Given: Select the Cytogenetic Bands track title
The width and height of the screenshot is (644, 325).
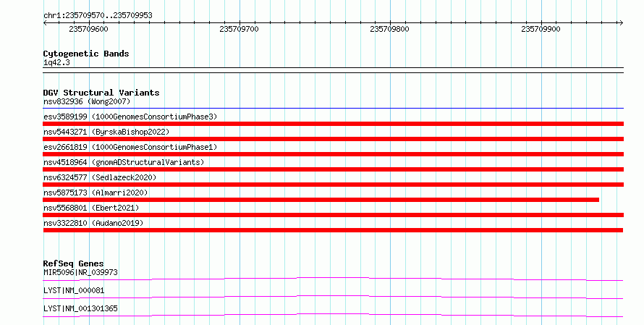Looking at the screenshot, I should (x=86, y=54).
